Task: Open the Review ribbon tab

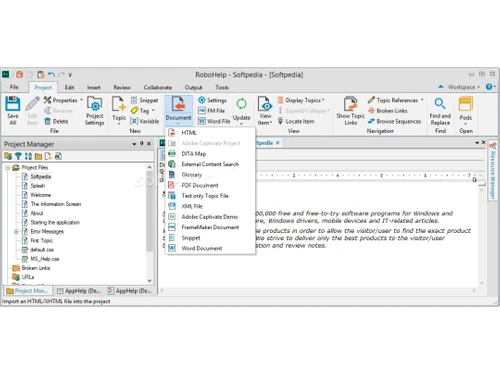Action: (122, 87)
